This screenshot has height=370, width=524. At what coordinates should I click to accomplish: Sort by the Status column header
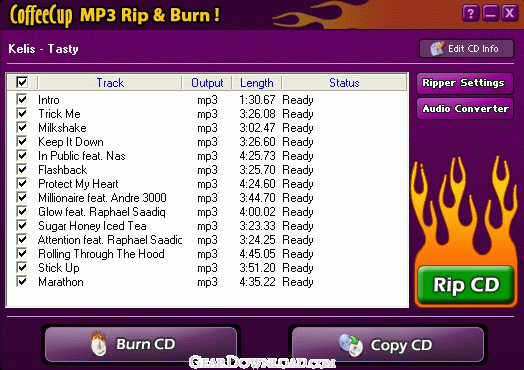click(x=344, y=83)
